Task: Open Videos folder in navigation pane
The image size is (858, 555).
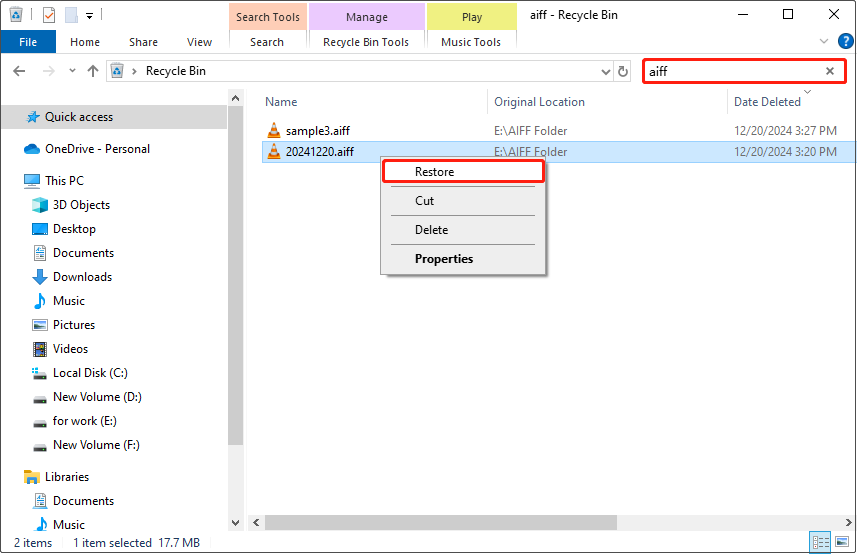Action: (70, 349)
